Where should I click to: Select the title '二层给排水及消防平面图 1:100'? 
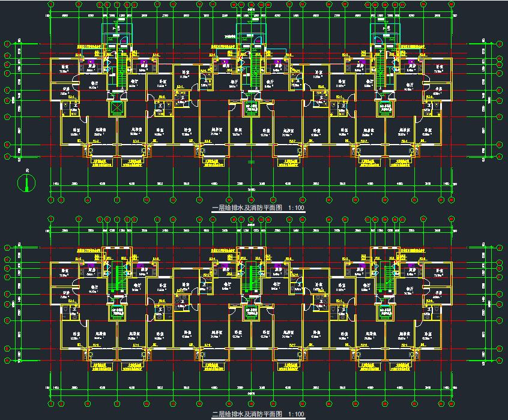258,414
